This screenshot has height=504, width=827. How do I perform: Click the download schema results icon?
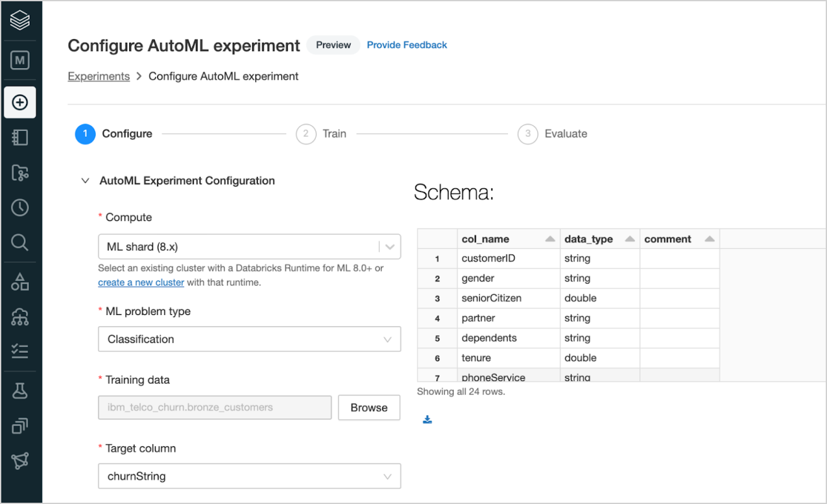point(427,420)
